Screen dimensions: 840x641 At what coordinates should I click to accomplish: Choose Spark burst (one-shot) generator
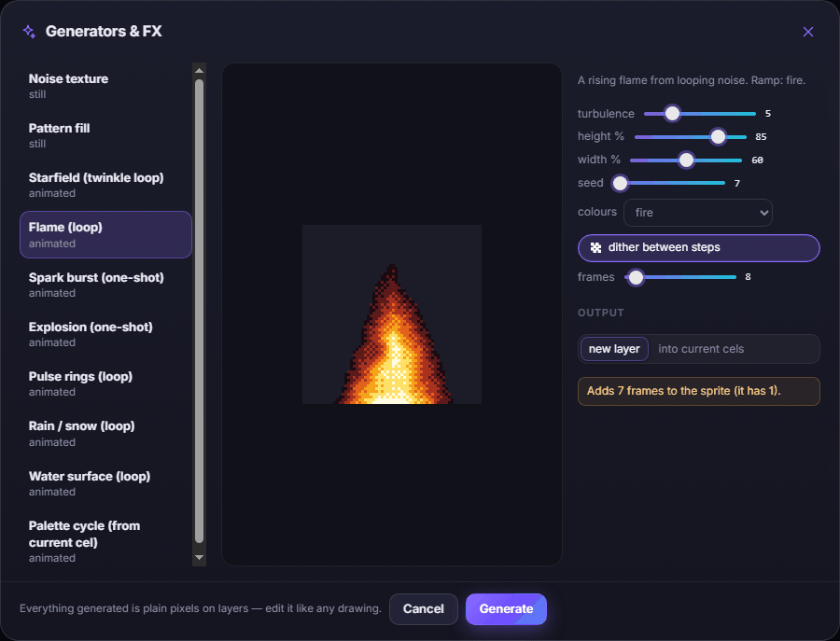pos(105,285)
